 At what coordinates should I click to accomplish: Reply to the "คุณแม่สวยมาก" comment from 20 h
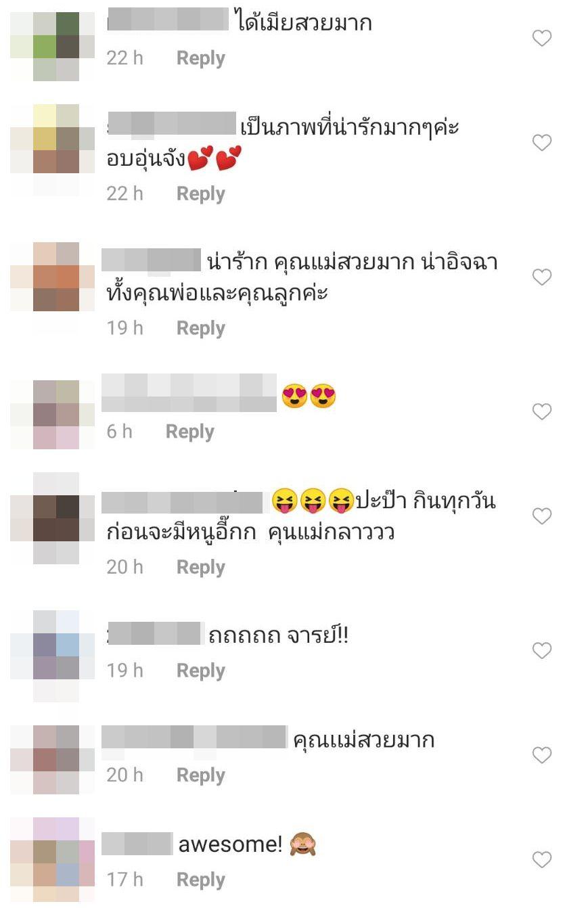(200, 775)
